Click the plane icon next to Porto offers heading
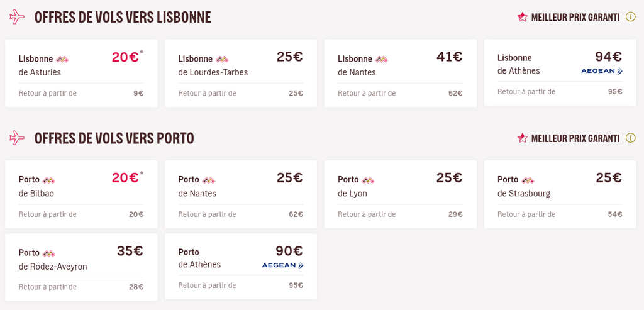The height and width of the screenshot is (310, 644). click(x=17, y=138)
